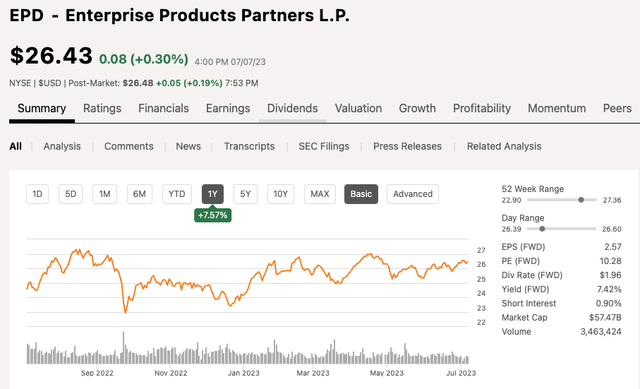Switch to Advanced chart mode

pos(413,194)
